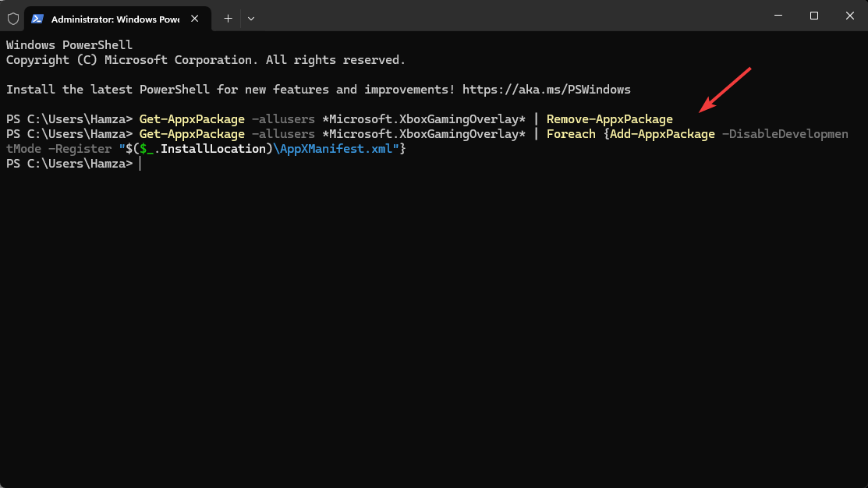The image size is (868, 488).
Task: Close the Windows Terminal window
Action: [x=849, y=16]
